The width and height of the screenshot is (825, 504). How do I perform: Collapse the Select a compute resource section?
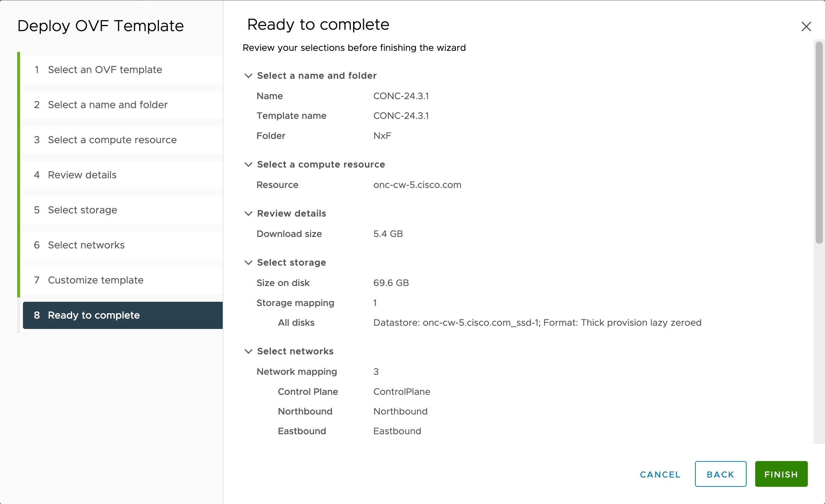[x=248, y=164]
